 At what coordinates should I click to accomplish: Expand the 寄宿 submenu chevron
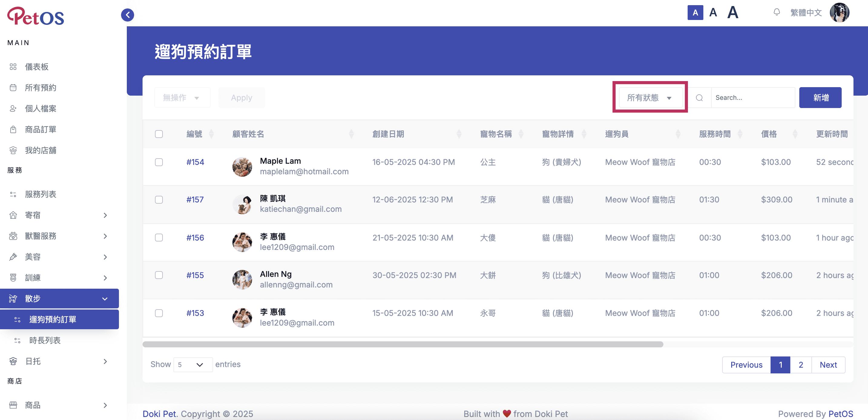click(x=105, y=215)
